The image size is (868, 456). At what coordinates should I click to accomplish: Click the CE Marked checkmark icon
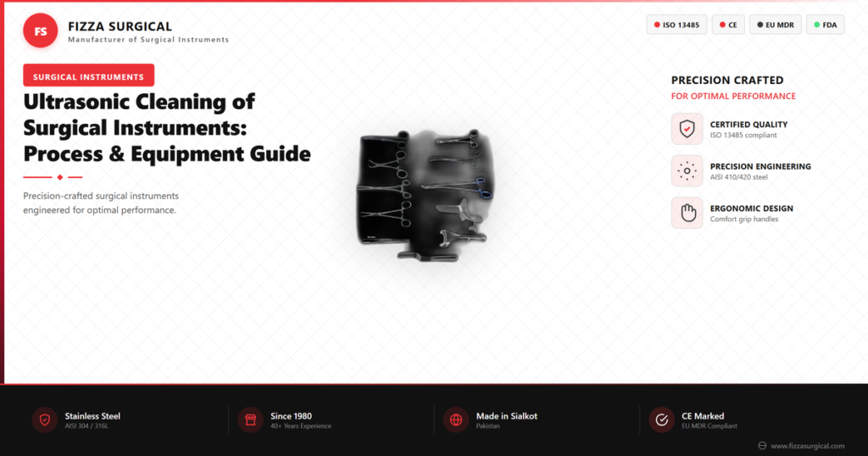[x=661, y=420]
